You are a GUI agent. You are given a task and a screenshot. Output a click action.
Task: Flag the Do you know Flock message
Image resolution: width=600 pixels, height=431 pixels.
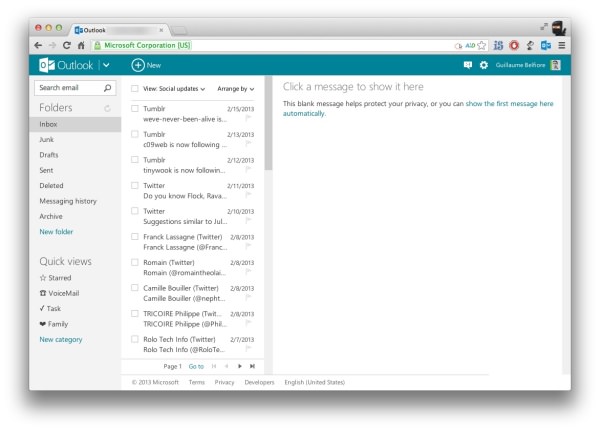pyautogui.click(x=248, y=195)
